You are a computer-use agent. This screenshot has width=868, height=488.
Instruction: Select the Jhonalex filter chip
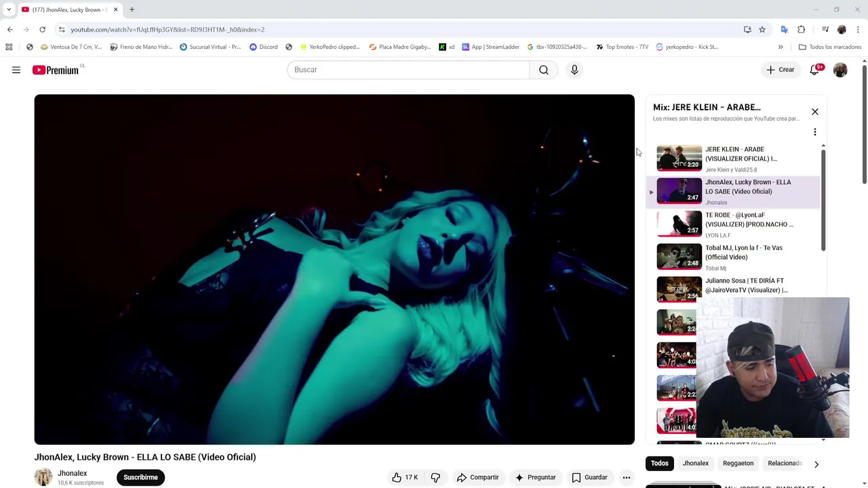[x=695, y=464]
